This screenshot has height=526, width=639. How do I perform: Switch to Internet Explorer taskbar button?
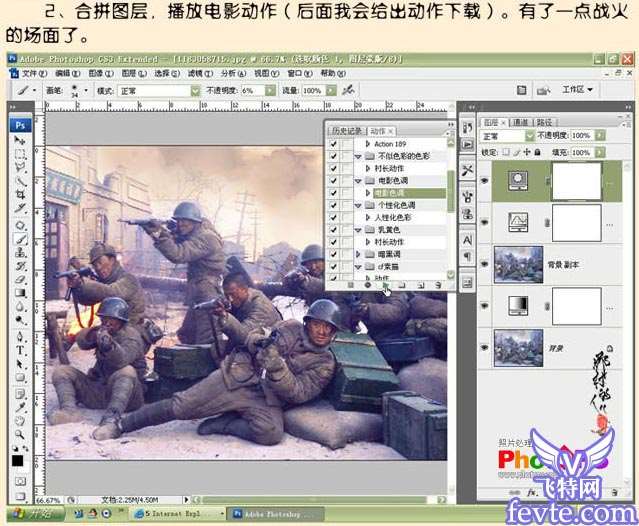coord(180,514)
